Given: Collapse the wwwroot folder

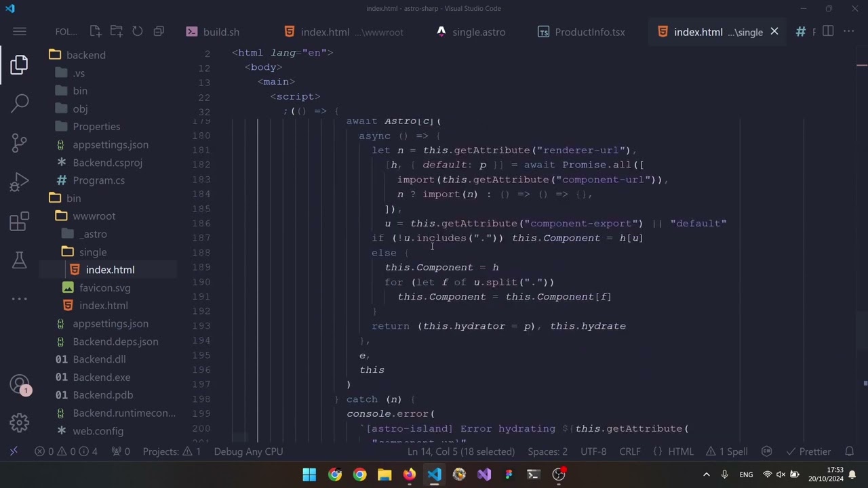Looking at the screenshot, I should [94, 216].
